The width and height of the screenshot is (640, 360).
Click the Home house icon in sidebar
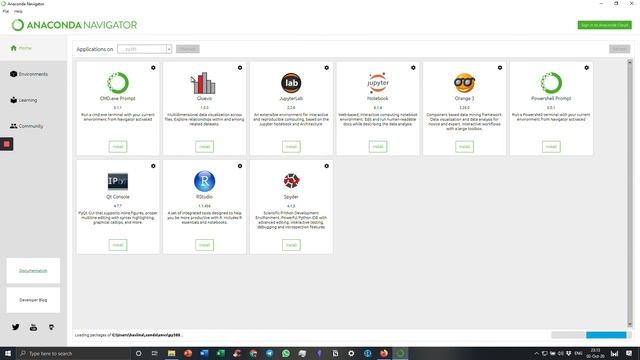pyautogui.click(x=13, y=48)
